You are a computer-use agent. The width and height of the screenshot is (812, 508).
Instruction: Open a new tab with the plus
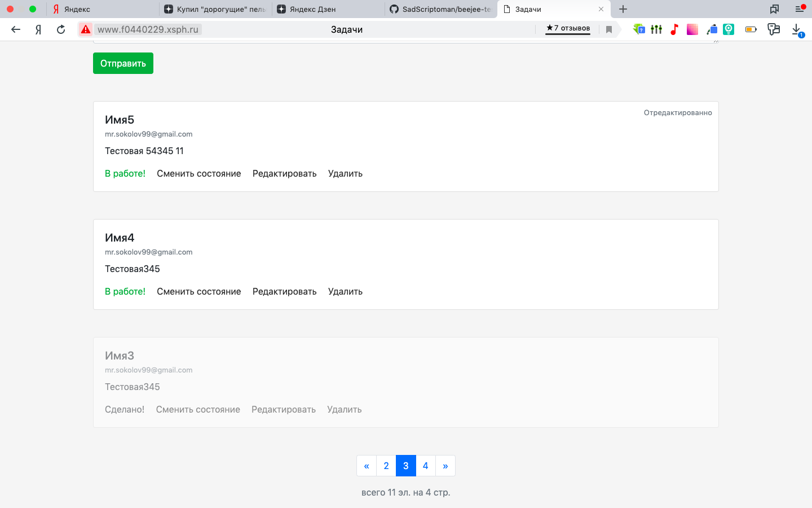pyautogui.click(x=623, y=9)
